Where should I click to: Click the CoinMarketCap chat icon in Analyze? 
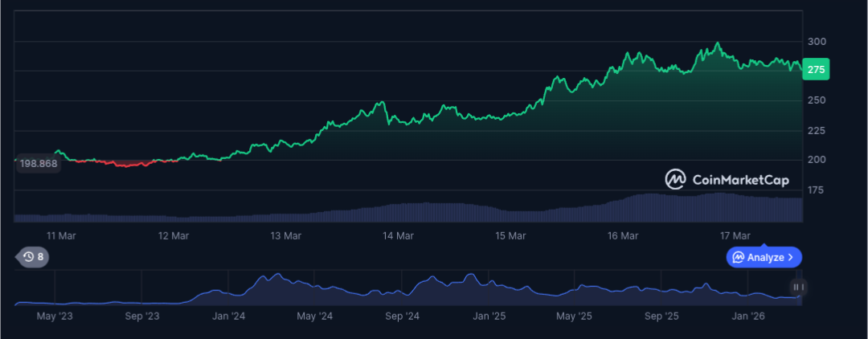738,257
